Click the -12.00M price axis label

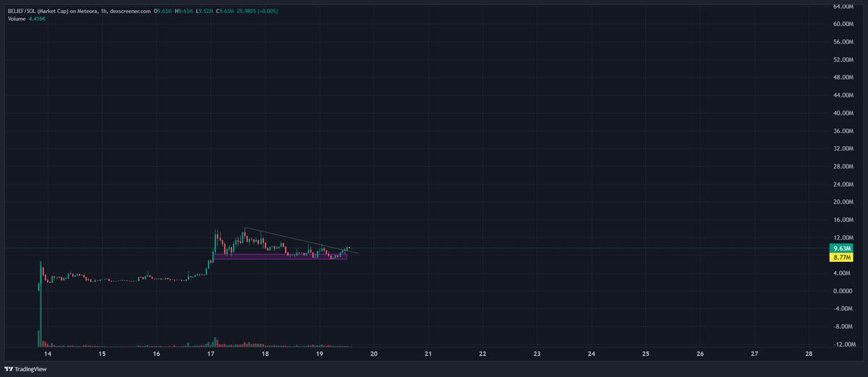(x=843, y=344)
